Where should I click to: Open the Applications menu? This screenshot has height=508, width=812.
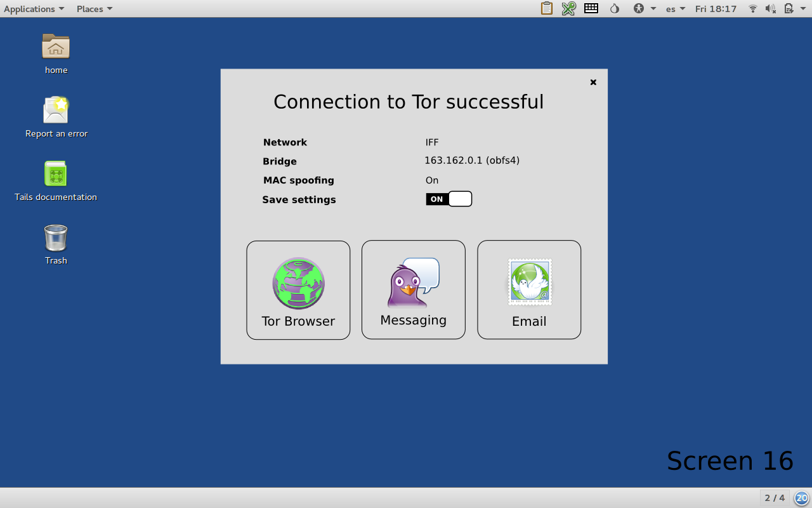click(34, 9)
